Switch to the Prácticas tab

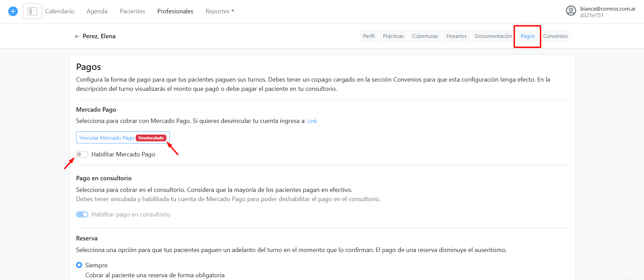pyautogui.click(x=393, y=36)
